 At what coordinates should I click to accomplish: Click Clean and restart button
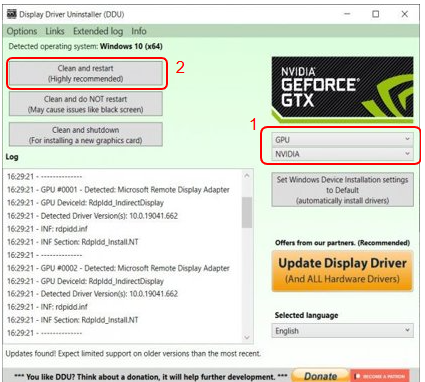pos(86,73)
